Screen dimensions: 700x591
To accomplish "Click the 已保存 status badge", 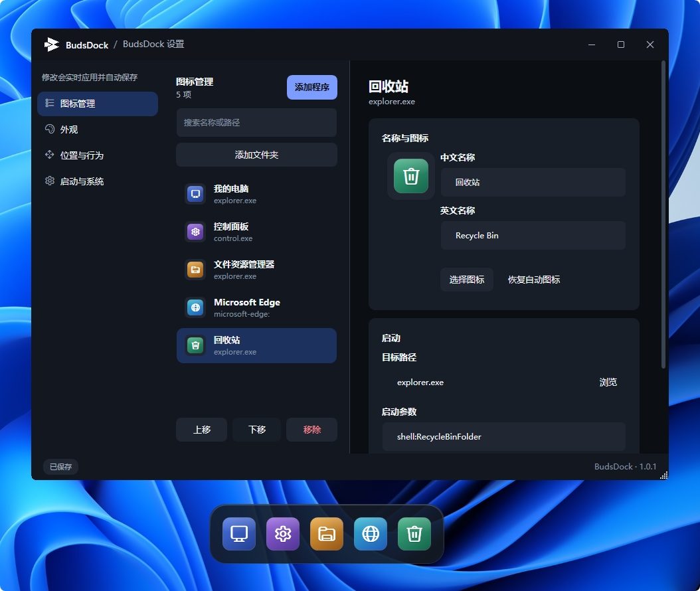I will tap(60, 467).
